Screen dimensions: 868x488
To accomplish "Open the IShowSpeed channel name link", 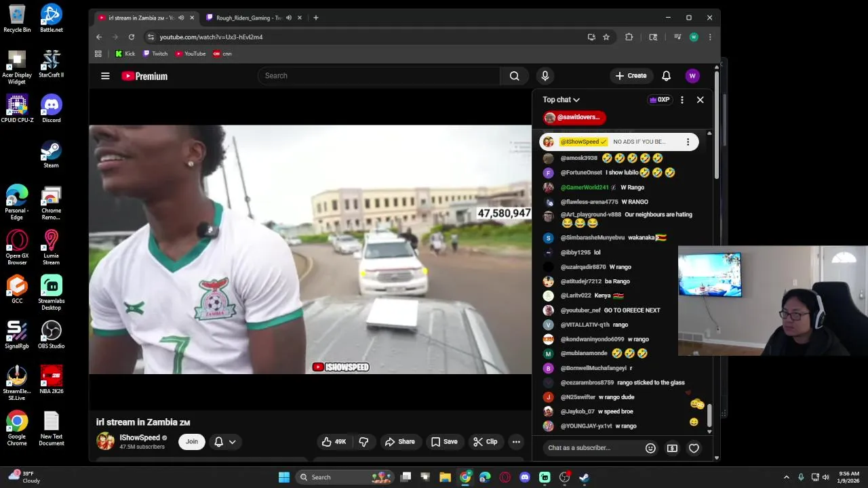I will (140, 438).
